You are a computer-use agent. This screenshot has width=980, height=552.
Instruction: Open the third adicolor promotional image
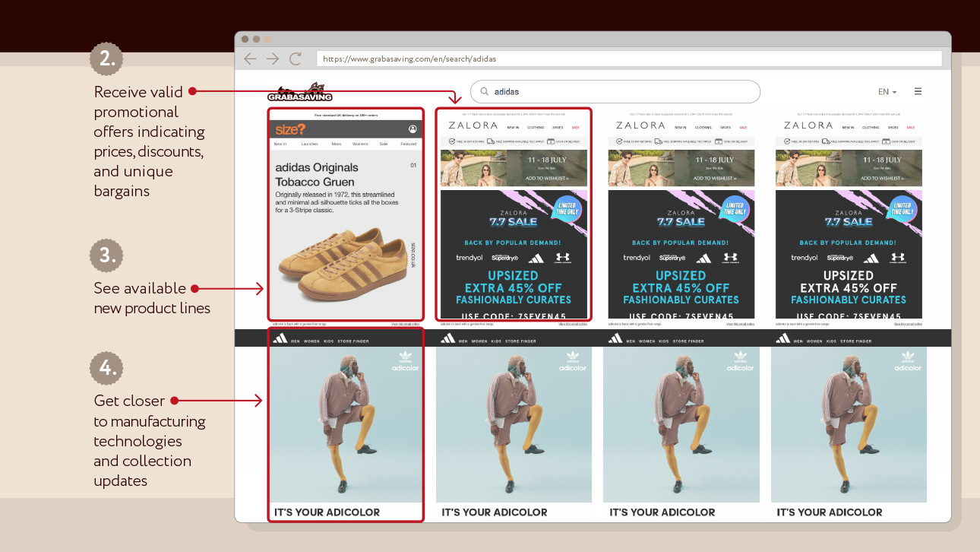pos(681,424)
